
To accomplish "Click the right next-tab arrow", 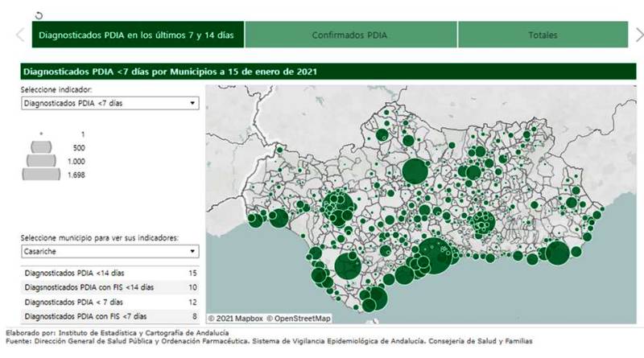I will tap(638, 35).
